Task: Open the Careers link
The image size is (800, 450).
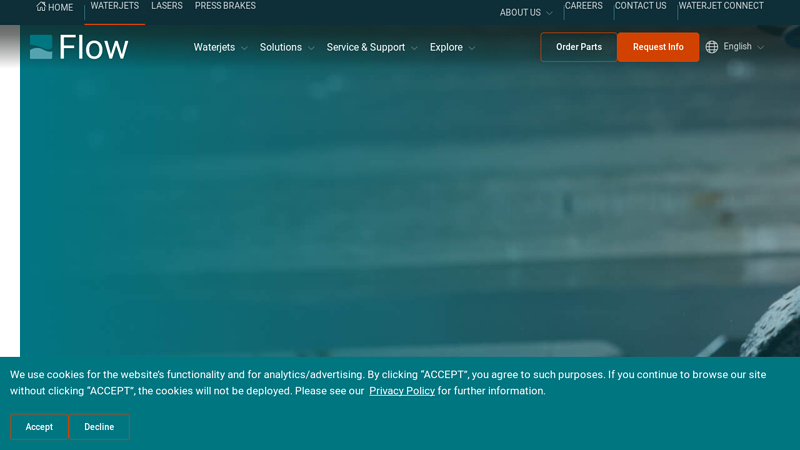Action: click(583, 6)
